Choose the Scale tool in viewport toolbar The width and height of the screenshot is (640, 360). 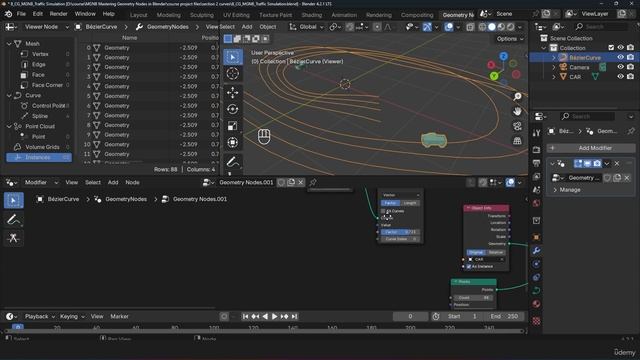[x=233, y=126]
